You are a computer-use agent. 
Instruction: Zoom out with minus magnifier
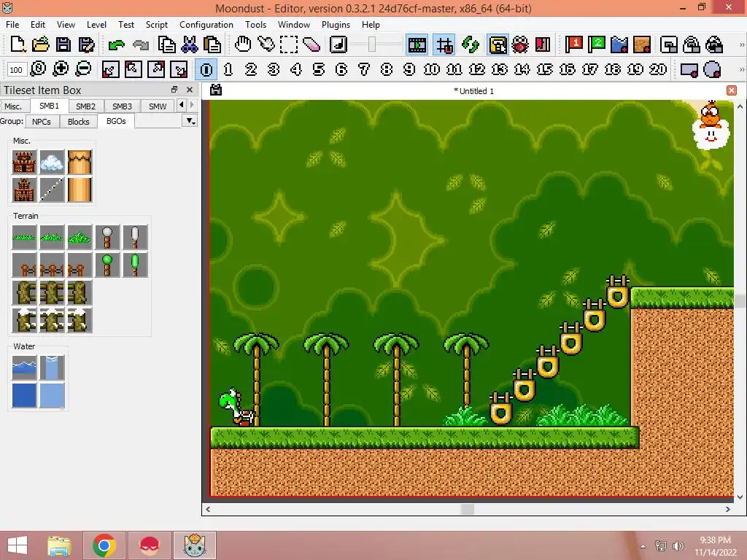click(x=83, y=69)
